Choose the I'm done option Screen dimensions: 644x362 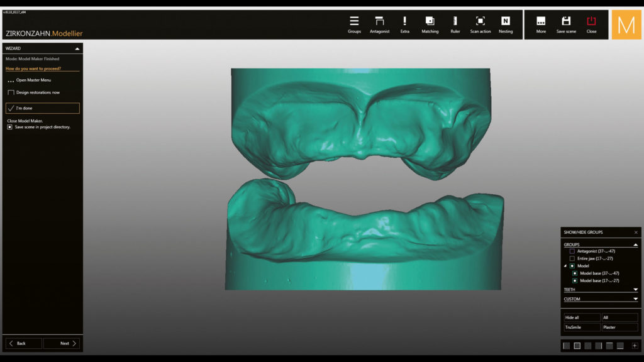(43, 108)
